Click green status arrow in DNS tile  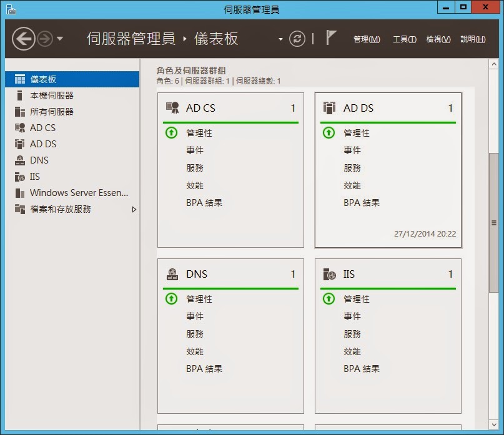pos(171,299)
